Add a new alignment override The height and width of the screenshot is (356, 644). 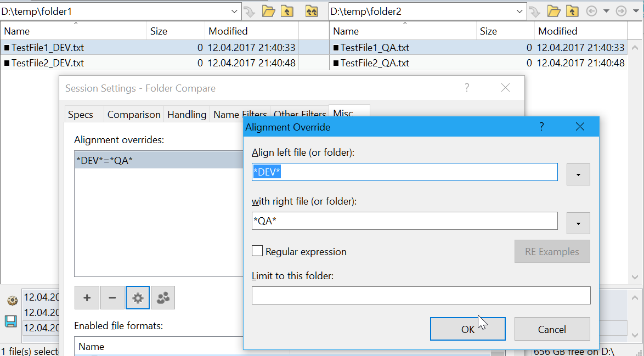click(87, 298)
